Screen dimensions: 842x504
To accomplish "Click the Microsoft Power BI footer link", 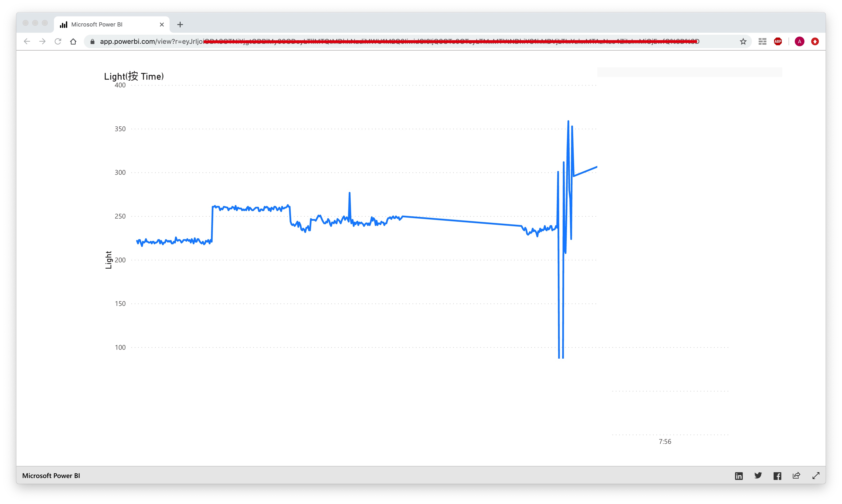I will click(x=51, y=476).
